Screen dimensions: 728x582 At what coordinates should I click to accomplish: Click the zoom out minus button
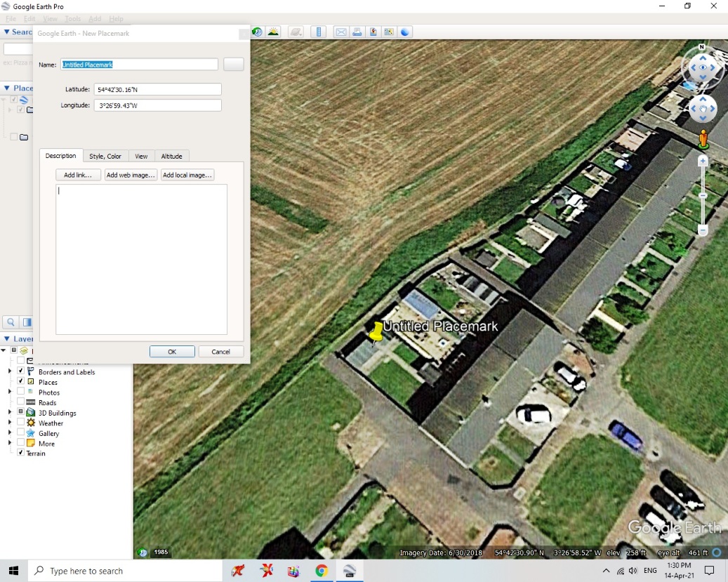(703, 230)
